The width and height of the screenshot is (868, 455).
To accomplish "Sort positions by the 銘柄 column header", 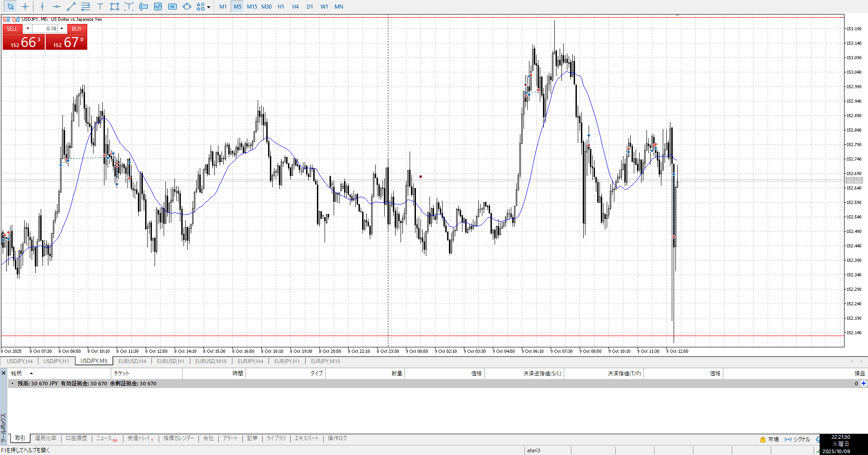I will [x=17, y=373].
